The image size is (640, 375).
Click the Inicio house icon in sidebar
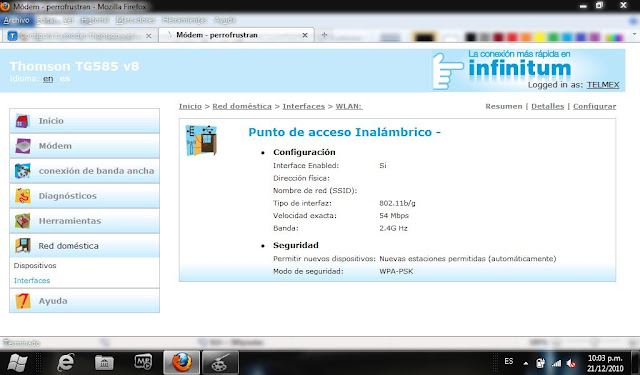[22, 121]
